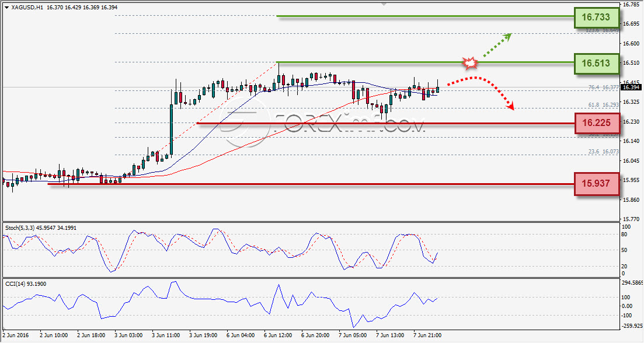This screenshot has height=343, width=644.
Task: Select the 16.513 green price label
Action: 596,63
